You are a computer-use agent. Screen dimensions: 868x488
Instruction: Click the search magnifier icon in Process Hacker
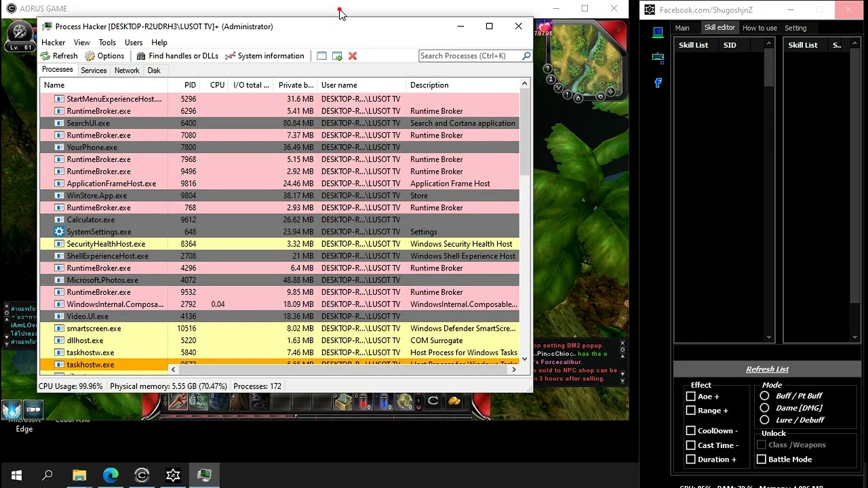(526, 56)
